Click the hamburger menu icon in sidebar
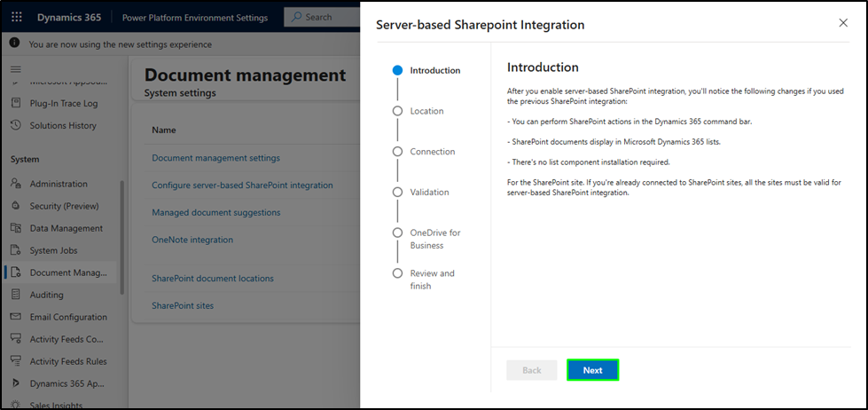The width and height of the screenshot is (868, 410). (15, 68)
